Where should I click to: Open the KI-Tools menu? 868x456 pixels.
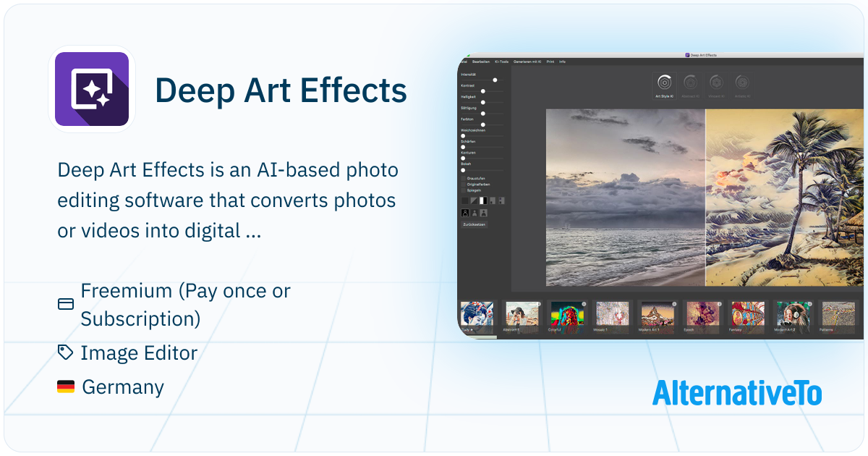(x=502, y=62)
